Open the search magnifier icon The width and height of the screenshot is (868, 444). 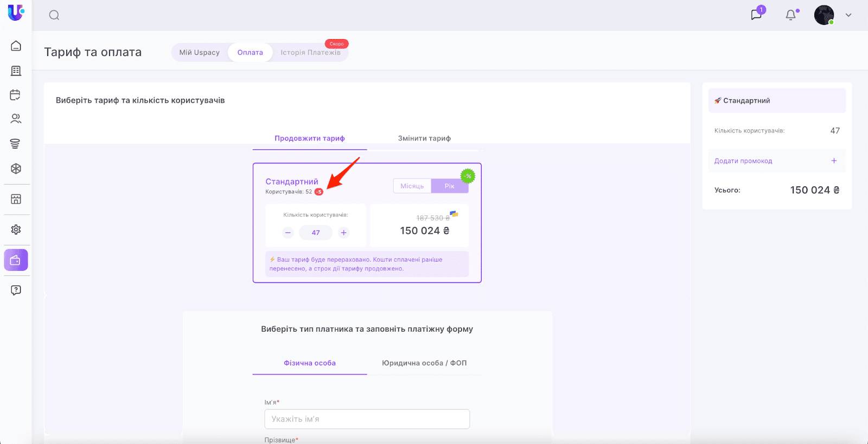pos(54,15)
